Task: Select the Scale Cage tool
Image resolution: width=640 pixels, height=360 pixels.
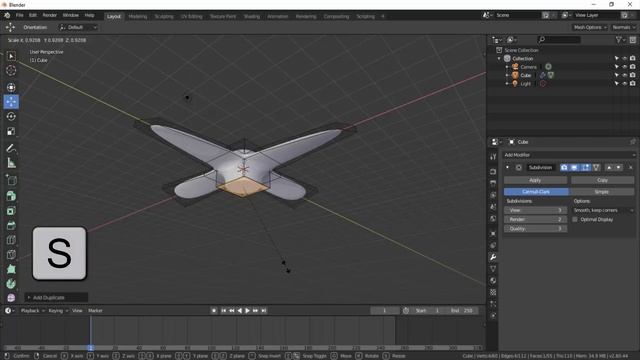Action: (x=11, y=131)
